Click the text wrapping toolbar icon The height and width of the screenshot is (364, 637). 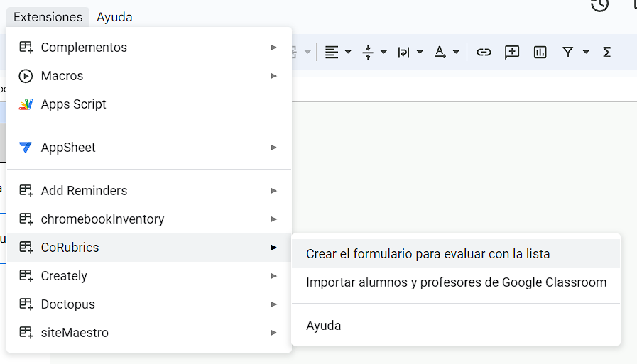[x=403, y=53]
